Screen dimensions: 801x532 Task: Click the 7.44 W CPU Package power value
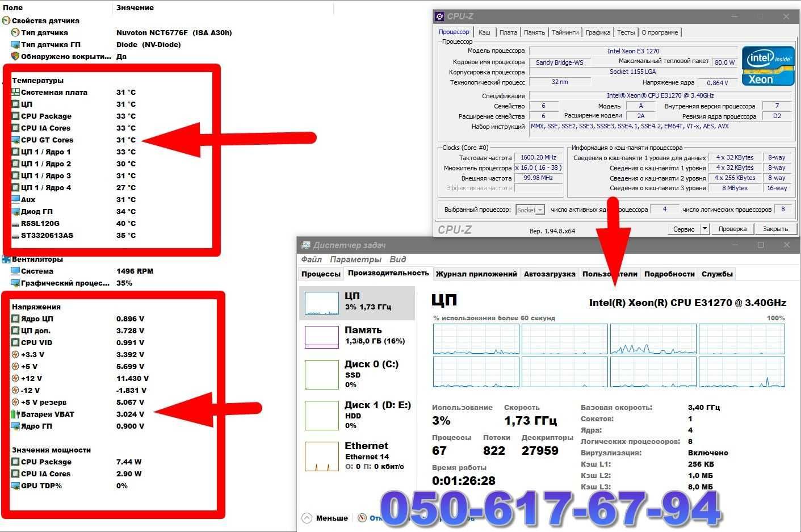pos(129,462)
